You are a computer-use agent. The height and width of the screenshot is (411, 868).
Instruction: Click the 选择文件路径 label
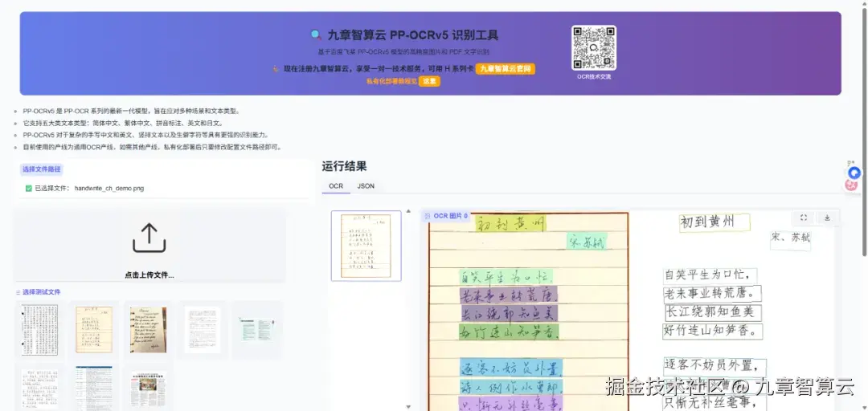coord(42,169)
